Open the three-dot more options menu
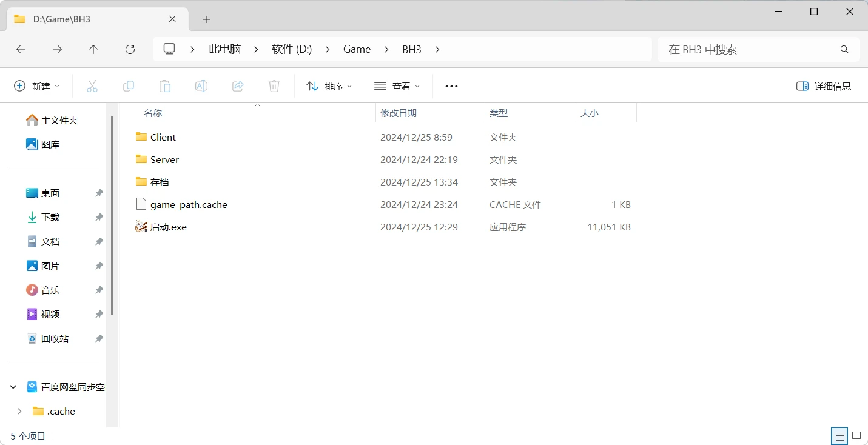Screen dimensions: 868x445 451,86
